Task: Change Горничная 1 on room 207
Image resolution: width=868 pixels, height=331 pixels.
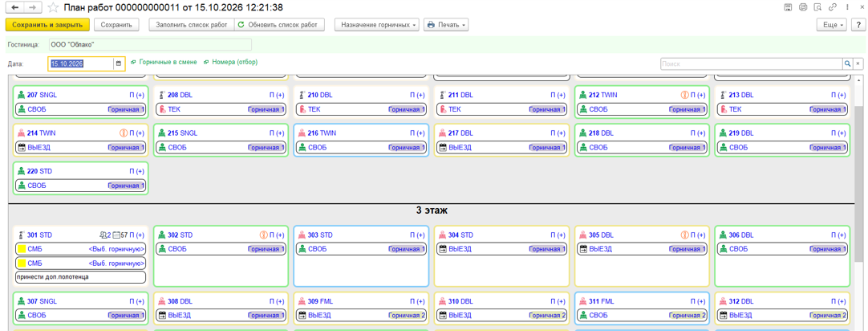Action: pos(126,110)
